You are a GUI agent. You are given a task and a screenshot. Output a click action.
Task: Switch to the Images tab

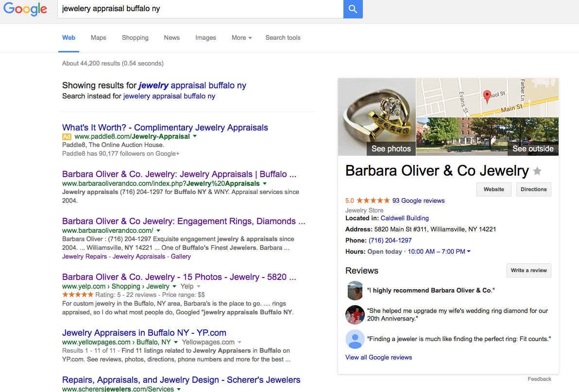[x=205, y=38]
